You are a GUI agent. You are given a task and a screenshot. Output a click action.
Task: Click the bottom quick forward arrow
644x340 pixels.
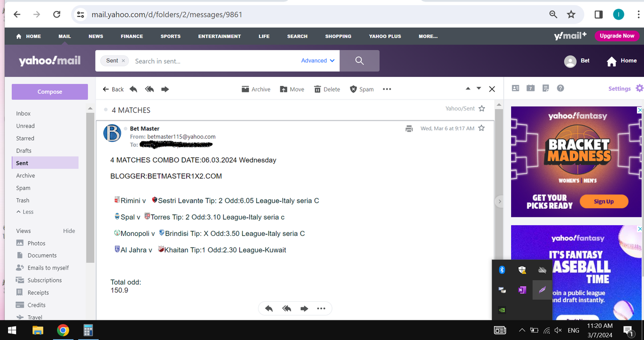304,308
